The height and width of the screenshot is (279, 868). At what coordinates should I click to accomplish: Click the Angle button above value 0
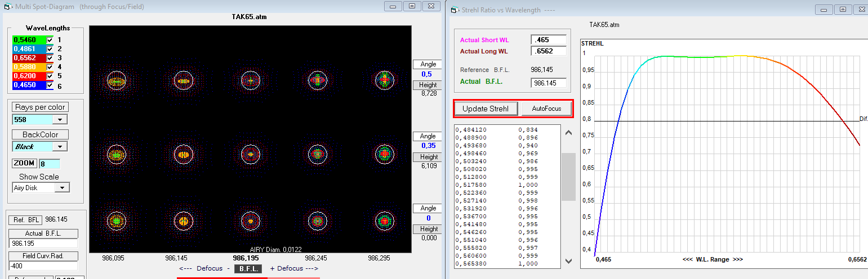point(428,208)
